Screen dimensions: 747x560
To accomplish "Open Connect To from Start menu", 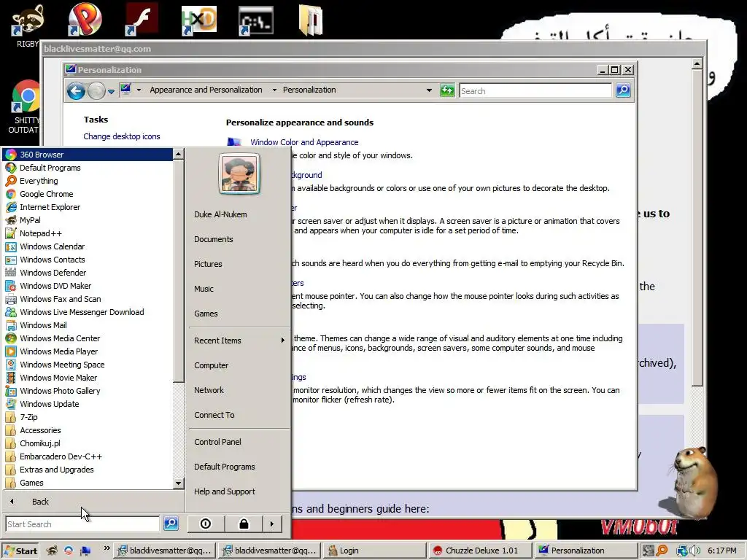I will [214, 415].
